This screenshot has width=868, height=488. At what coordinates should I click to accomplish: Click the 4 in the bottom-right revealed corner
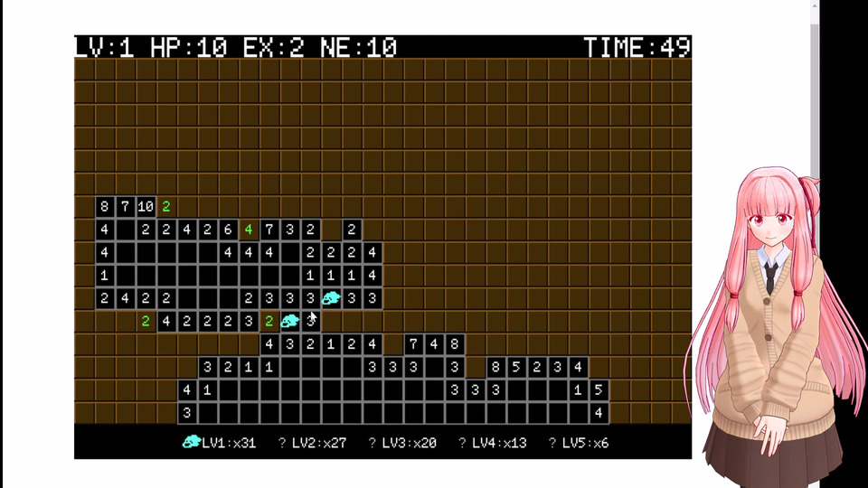[x=599, y=413]
